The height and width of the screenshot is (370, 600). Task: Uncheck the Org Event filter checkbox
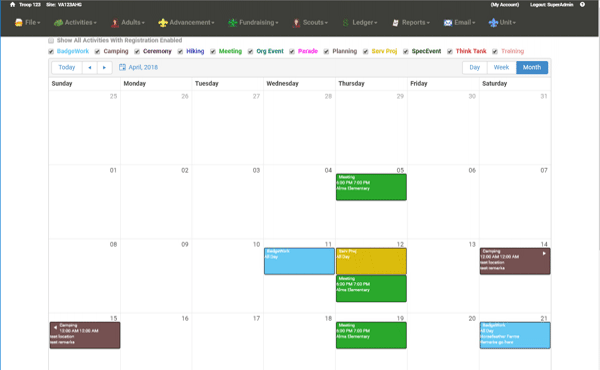coord(250,51)
